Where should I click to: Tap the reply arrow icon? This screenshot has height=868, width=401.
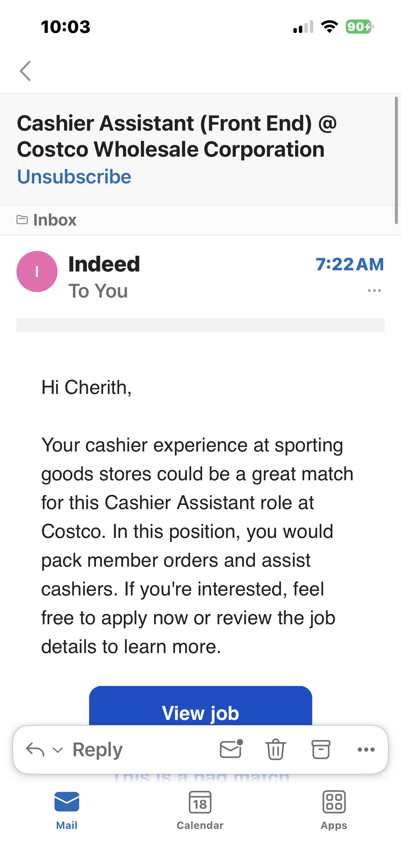[35, 749]
